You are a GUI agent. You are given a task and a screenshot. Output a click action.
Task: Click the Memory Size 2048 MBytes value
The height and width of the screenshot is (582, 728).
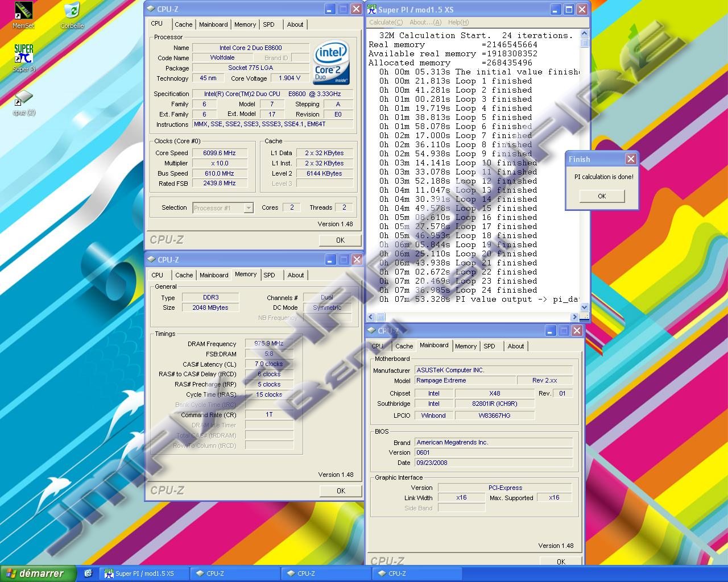[x=210, y=307]
